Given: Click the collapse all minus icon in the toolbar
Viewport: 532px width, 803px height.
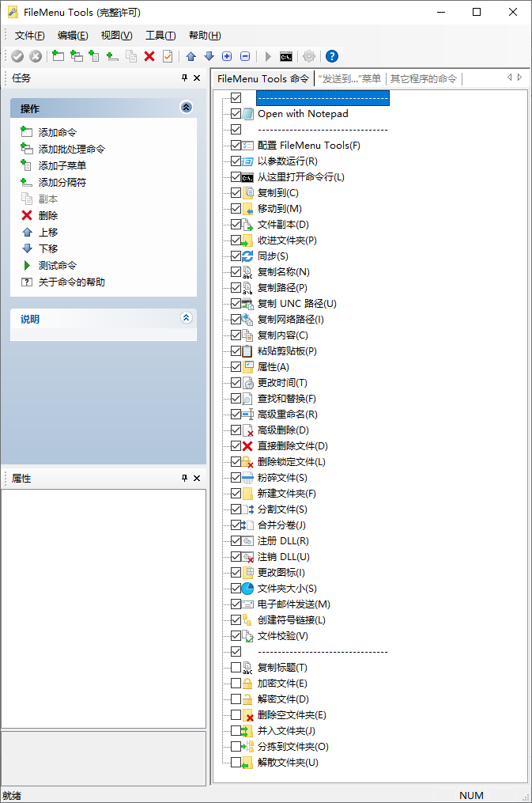Looking at the screenshot, I should [245, 56].
